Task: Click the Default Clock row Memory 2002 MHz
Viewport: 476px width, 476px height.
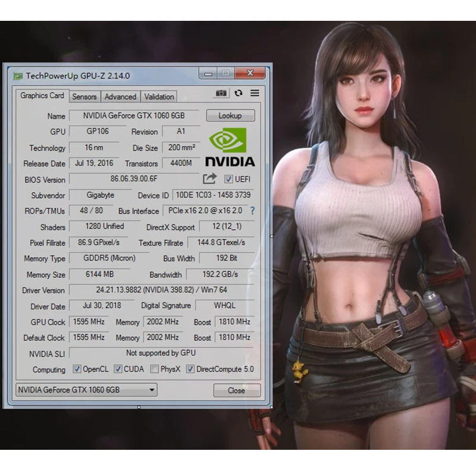Action: [x=162, y=337]
